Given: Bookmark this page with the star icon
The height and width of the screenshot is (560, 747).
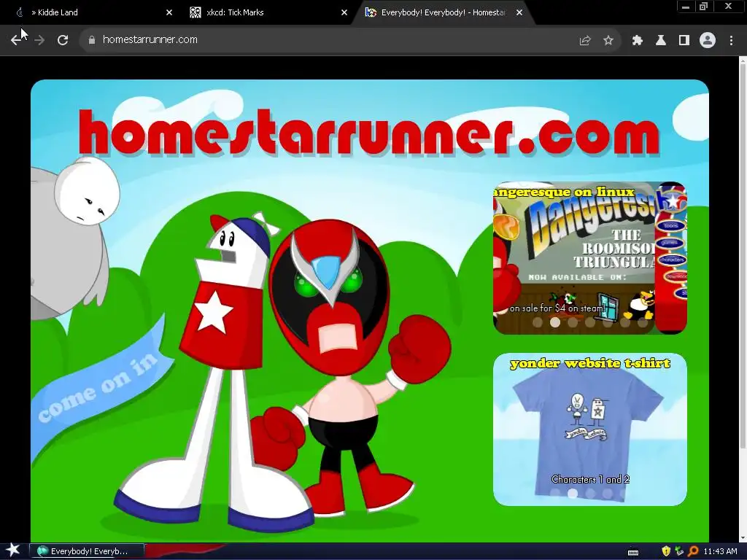Looking at the screenshot, I should pos(608,41).
